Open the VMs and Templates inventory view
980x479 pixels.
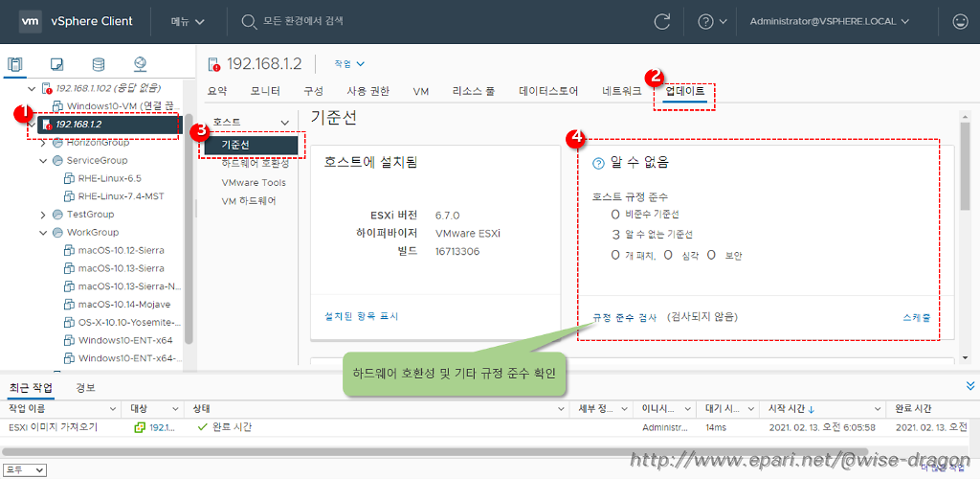click(x=56, y=64)
